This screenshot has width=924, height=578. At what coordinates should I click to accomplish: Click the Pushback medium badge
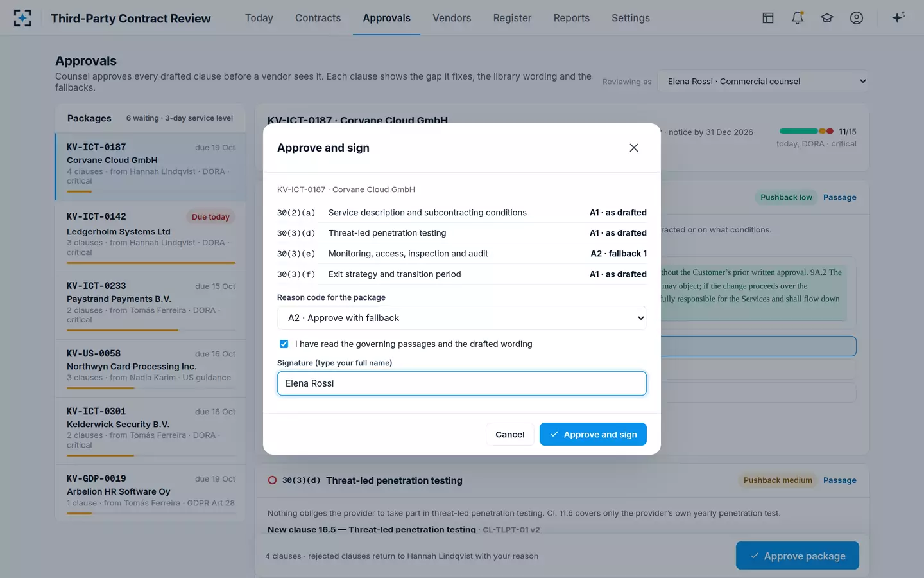tap(778, 480)
